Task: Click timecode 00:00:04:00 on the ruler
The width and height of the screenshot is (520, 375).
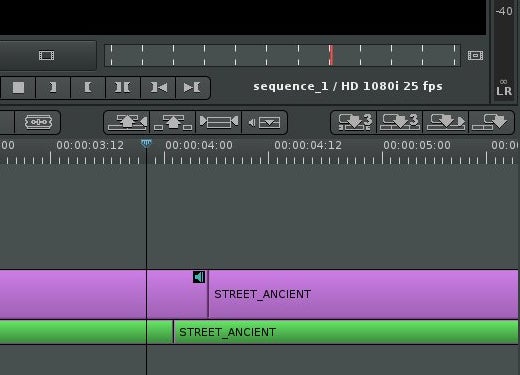Action: (x=199, y=145)
